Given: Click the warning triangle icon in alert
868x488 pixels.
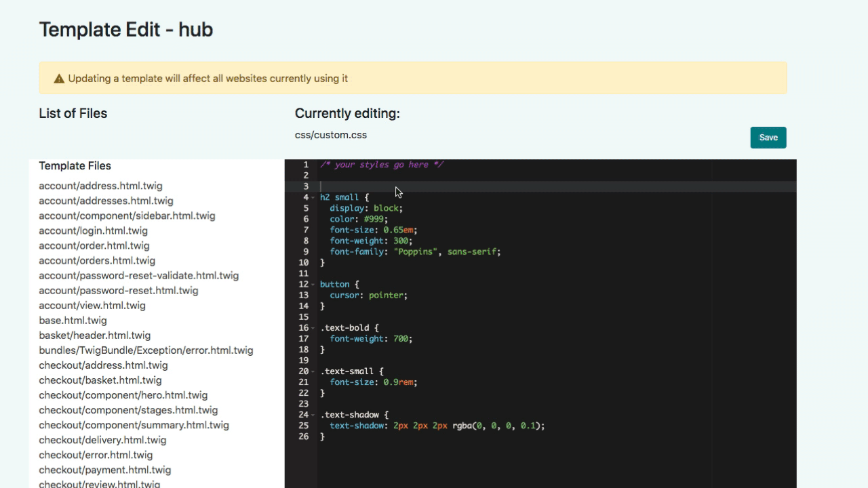Looking at the screenshot, I should pyautogui.click(x=59, y=79).
